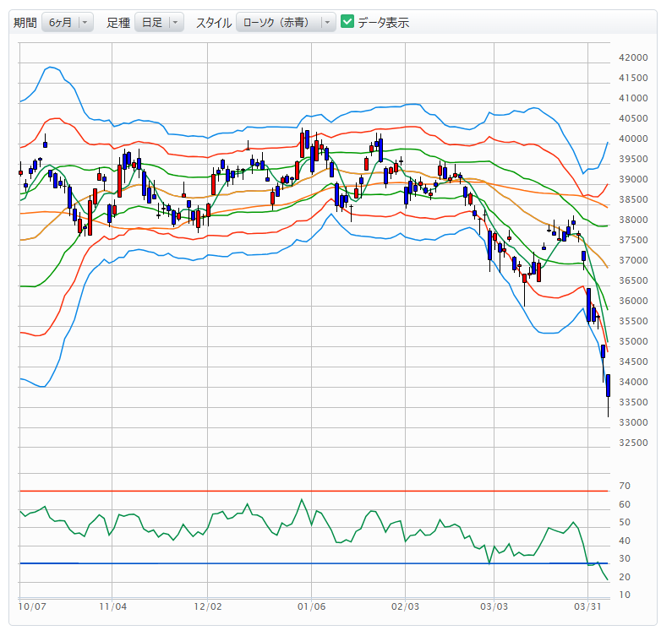
Task: Select the 01/06 date marker
Action: 312,606
